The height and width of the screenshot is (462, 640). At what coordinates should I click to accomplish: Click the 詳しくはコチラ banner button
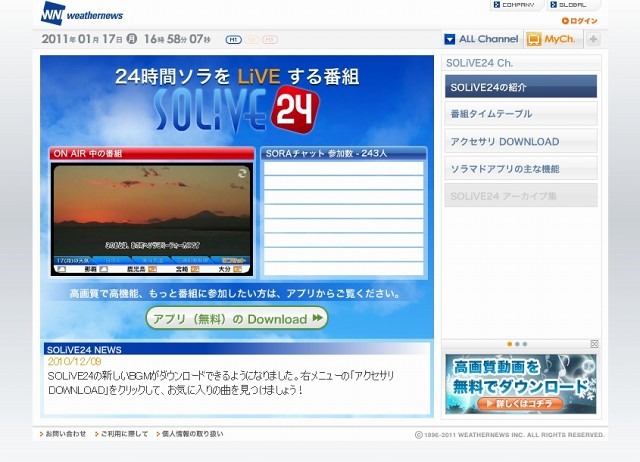tap(520, 404)
